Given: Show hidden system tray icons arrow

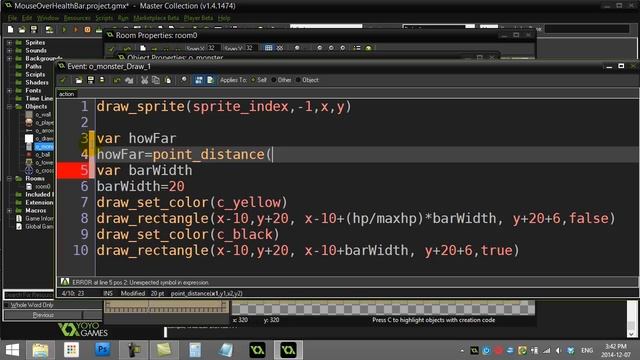Looking at the screenshot, I should click(x=462, y=350).
